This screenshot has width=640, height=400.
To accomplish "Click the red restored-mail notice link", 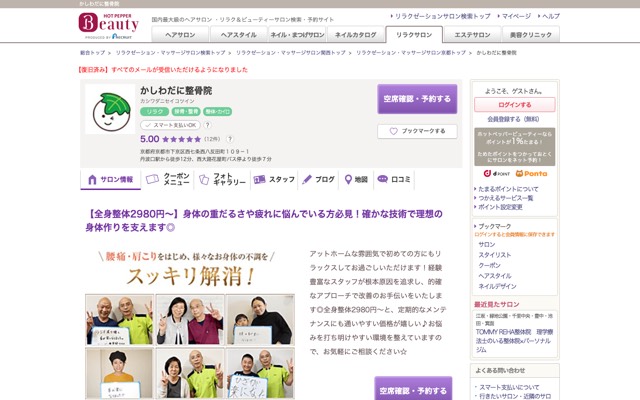I will (162, 70).
